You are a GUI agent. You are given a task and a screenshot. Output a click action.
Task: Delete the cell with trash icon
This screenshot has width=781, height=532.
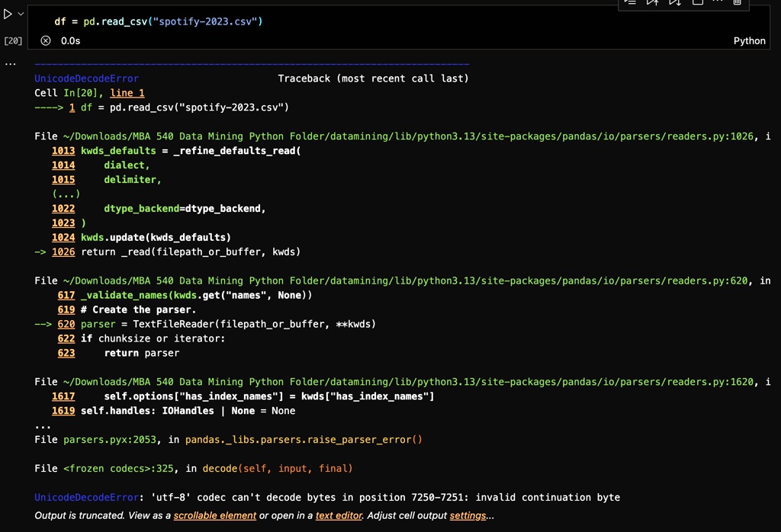(x=738, y=2)
